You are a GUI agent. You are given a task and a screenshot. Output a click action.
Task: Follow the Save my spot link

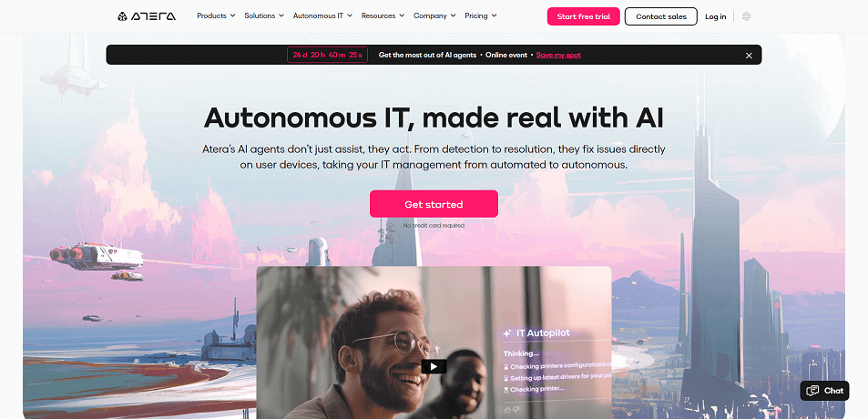point(558,56)
